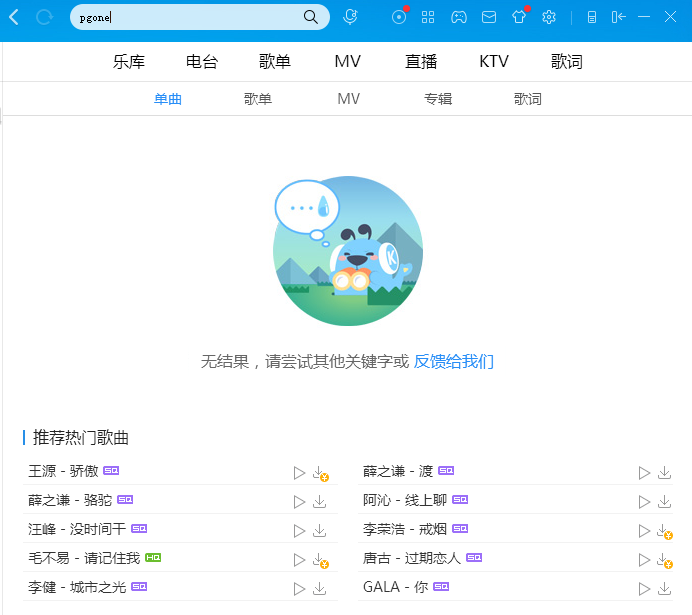Open song title 薛之谦 - 骆驼
Image resolution: width=692 pixels, height=615 pixels.
coord(70,500)
